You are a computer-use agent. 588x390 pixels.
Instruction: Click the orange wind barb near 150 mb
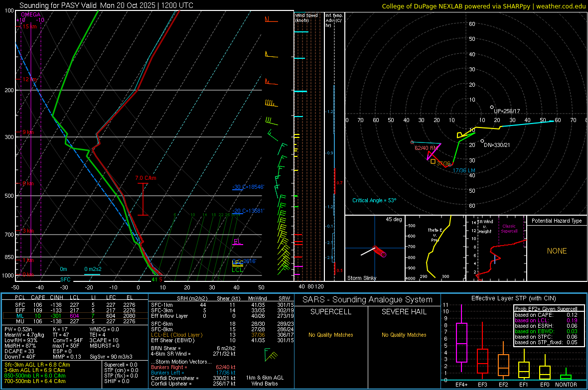point(271,54)
